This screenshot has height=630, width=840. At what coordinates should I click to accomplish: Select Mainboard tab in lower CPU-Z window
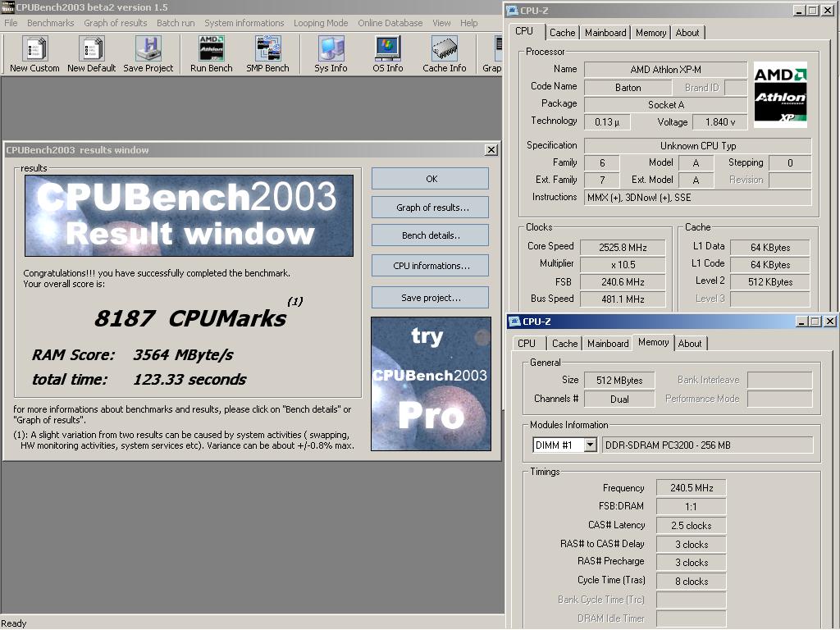coord(608,344)
